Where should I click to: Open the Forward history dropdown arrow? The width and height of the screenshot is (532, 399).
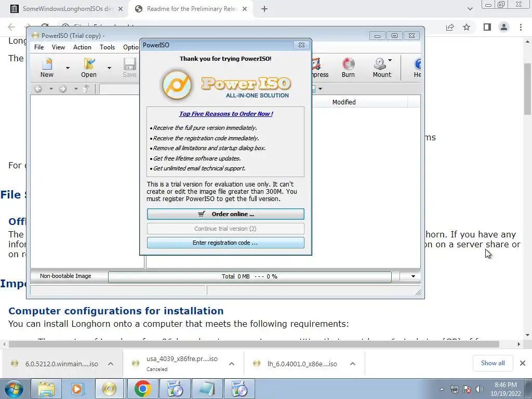(x=76, y=89)
